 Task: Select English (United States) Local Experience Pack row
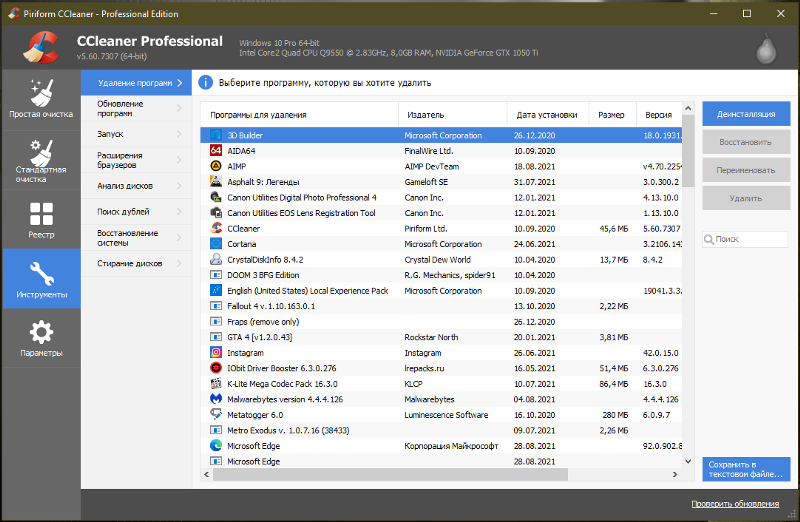point(441,290)
